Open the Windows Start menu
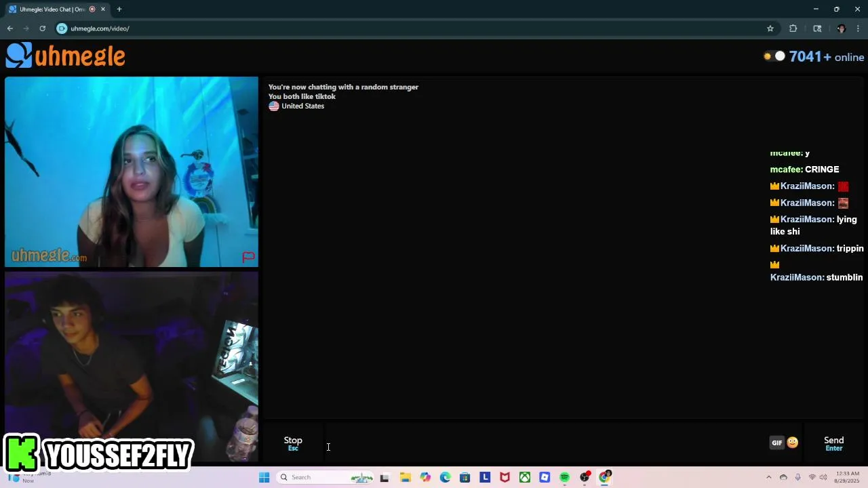 click(264, 477)
